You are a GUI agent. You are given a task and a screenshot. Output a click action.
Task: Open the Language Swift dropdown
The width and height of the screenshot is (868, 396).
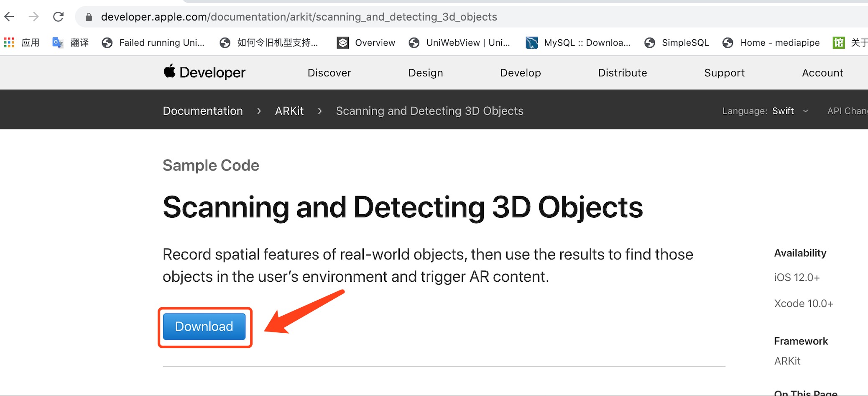(765, 111)
